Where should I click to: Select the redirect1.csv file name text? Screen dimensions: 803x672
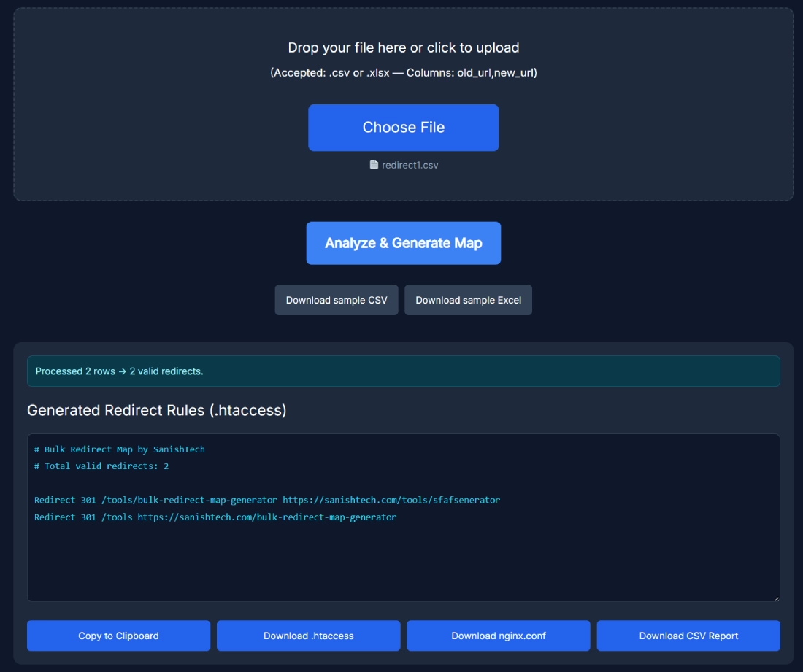[410, 164]
